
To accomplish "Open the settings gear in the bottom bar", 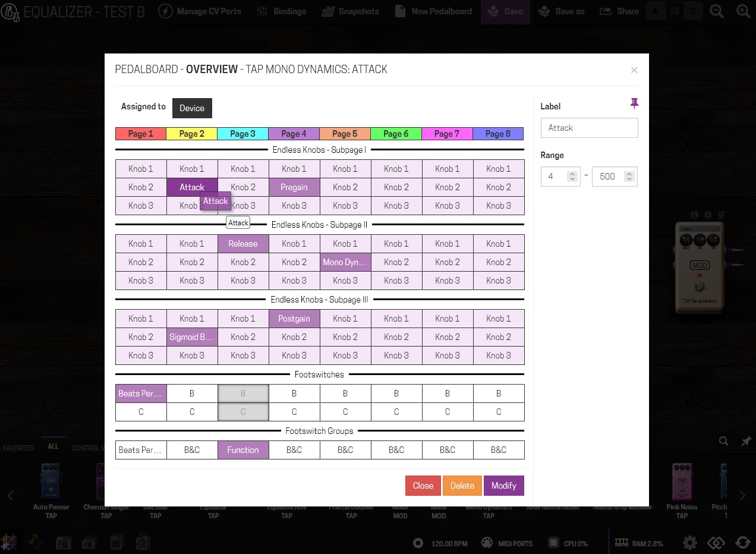I will 689,543.
